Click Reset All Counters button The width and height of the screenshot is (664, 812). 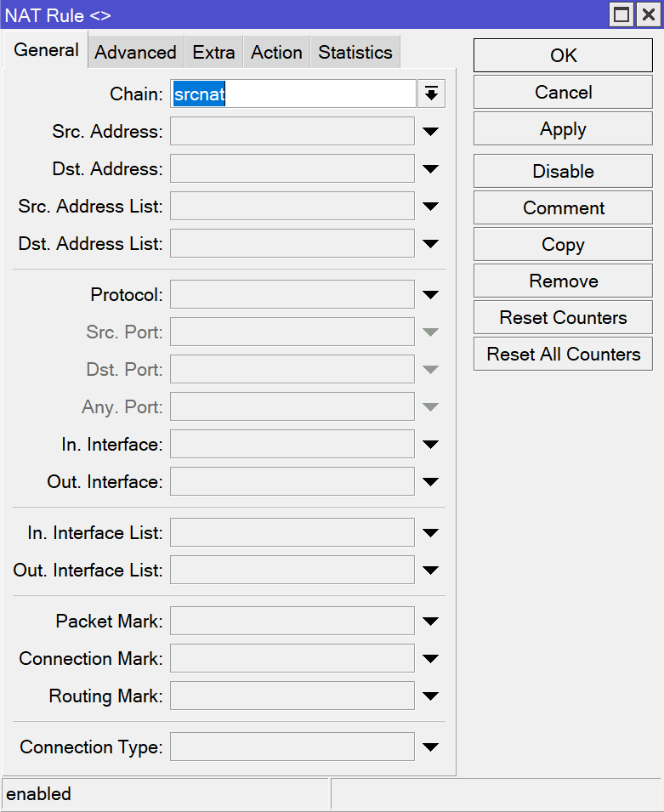click(563, 354)
